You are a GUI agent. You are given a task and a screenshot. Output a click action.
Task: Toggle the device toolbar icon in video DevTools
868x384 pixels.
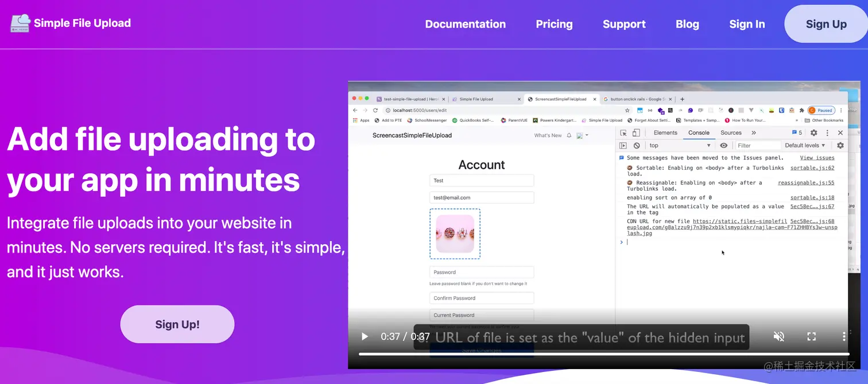[x=636, y=133]
